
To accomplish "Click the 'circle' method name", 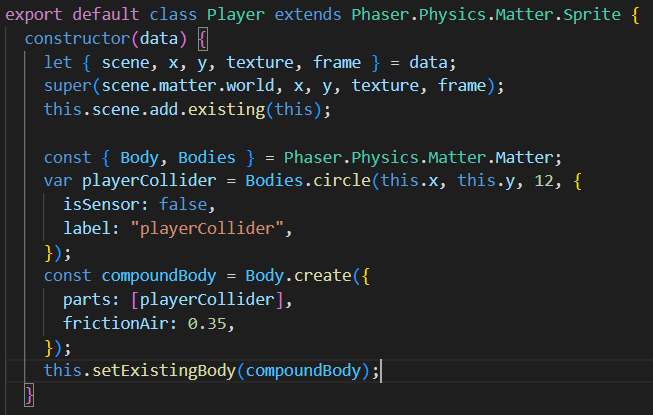I will click(342, 181).
